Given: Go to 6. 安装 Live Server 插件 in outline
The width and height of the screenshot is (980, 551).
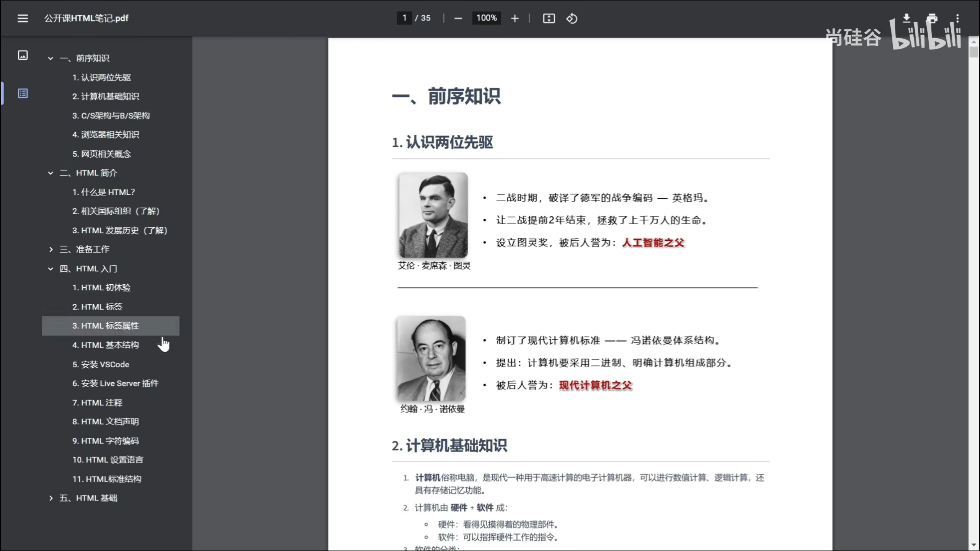Looking at the screenshot, I should pyautogui.click(x=115, y=383).
